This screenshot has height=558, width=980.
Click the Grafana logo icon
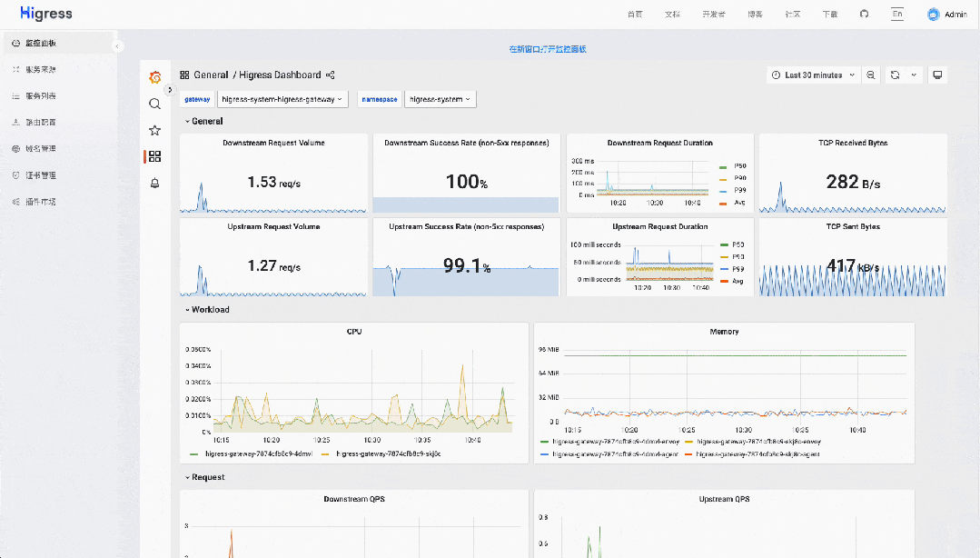pos(154,77)
